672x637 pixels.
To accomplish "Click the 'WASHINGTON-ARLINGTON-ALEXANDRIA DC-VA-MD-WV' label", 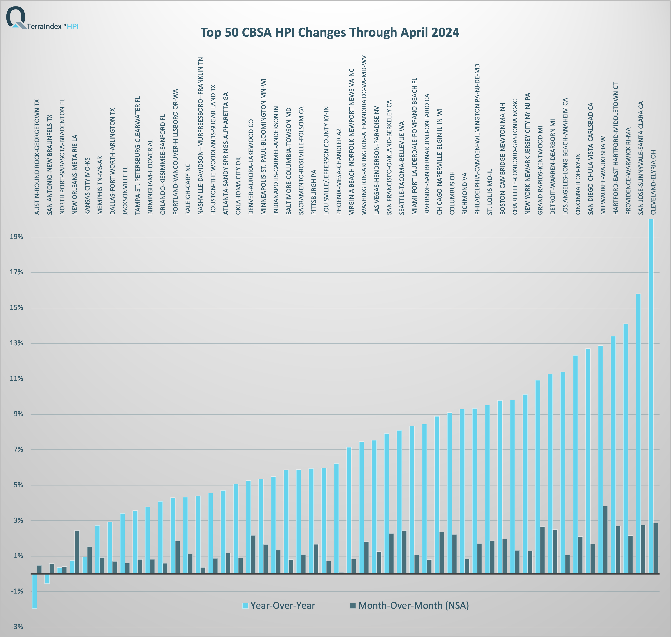I will [x=364, y=135].
